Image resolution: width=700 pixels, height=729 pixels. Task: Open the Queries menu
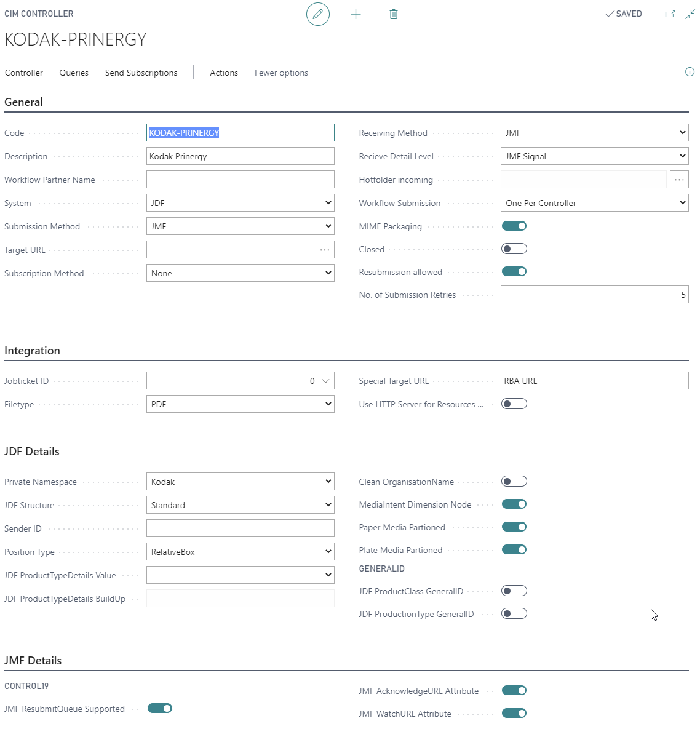click(74, 73)
